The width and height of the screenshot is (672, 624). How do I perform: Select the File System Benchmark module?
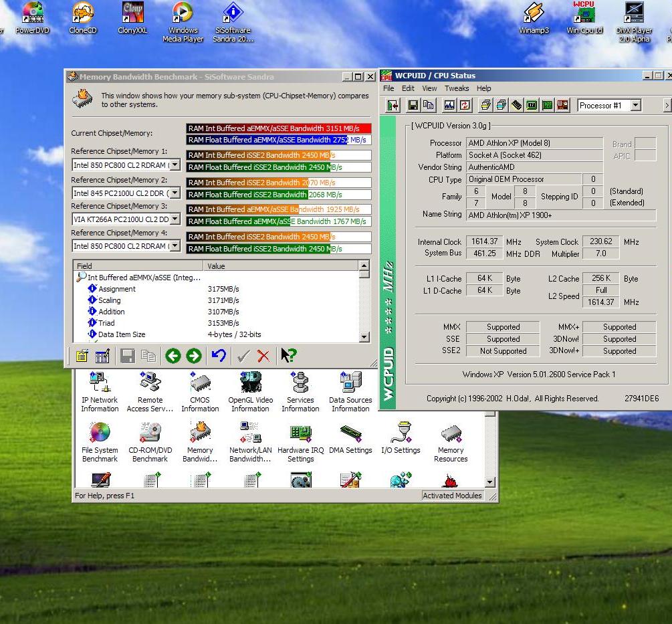100,442
